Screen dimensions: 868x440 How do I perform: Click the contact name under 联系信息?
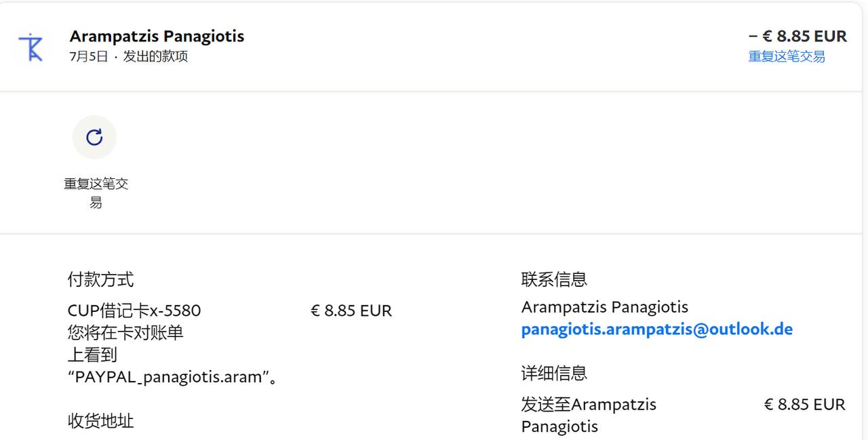pos(604,307)
